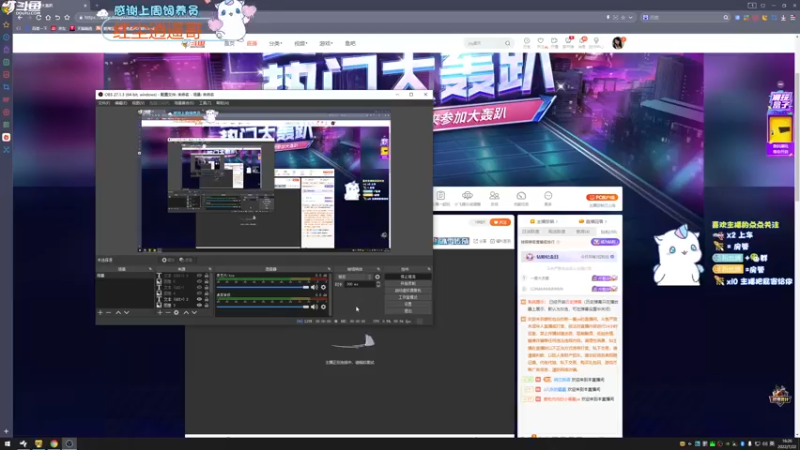
Task: Move source up in OBS Sources panel
Action: point(186,312)
